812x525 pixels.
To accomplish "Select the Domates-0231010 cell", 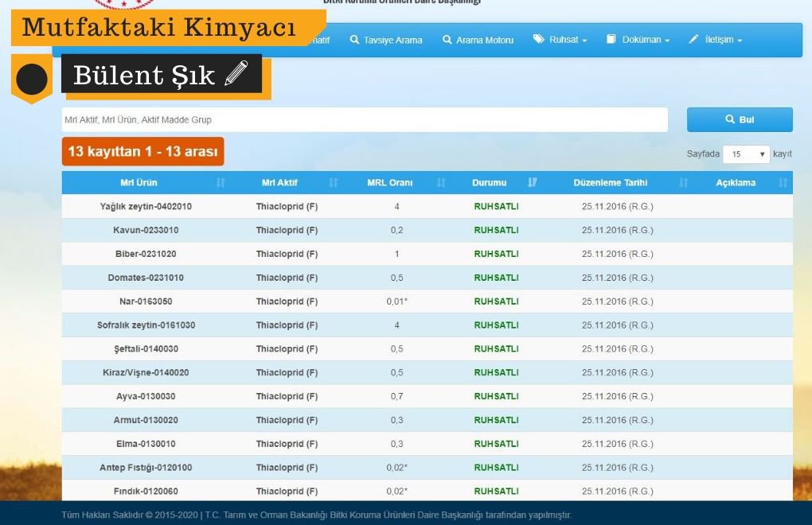I will pyautogui.click(x=146, y=278).
